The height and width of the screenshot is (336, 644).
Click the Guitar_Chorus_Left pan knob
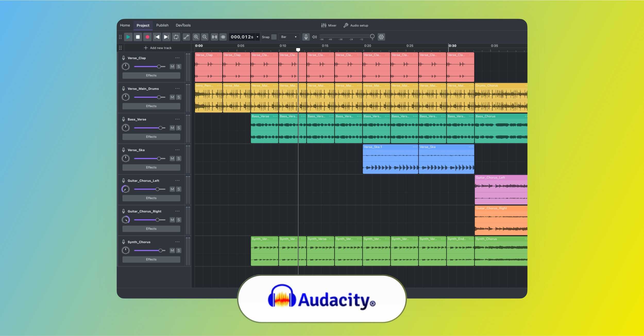pyautogui.click(x=125, y=189)
